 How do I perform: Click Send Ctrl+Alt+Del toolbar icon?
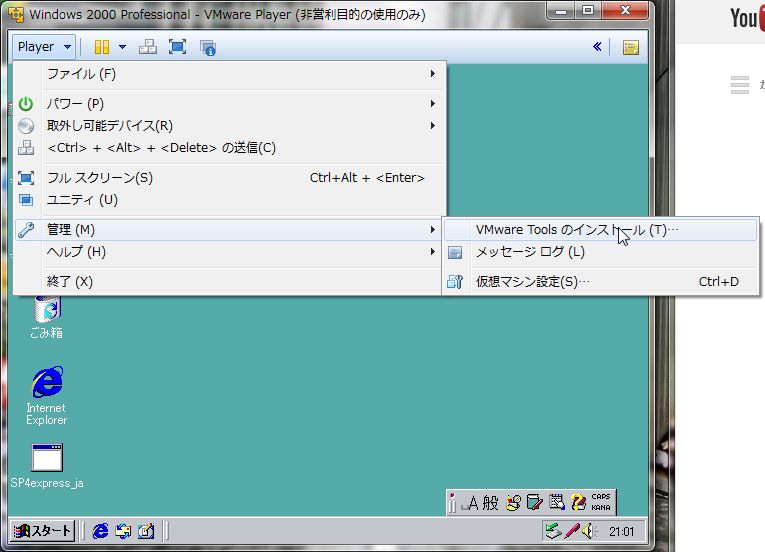148,47
